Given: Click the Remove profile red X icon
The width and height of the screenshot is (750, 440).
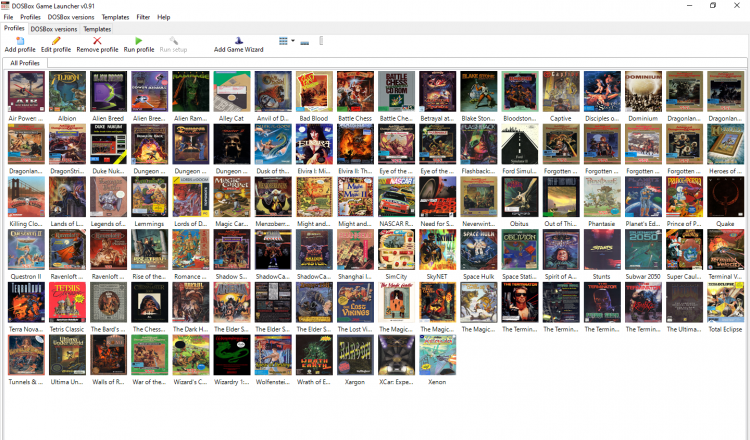Looking at the screenshot, I should coord(97,41).
